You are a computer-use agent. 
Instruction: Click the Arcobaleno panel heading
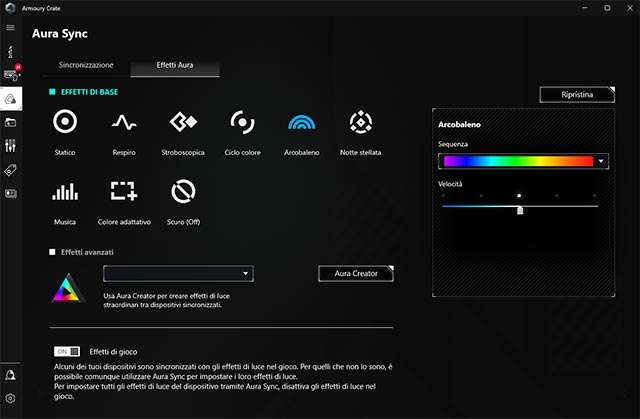[459, 124]
